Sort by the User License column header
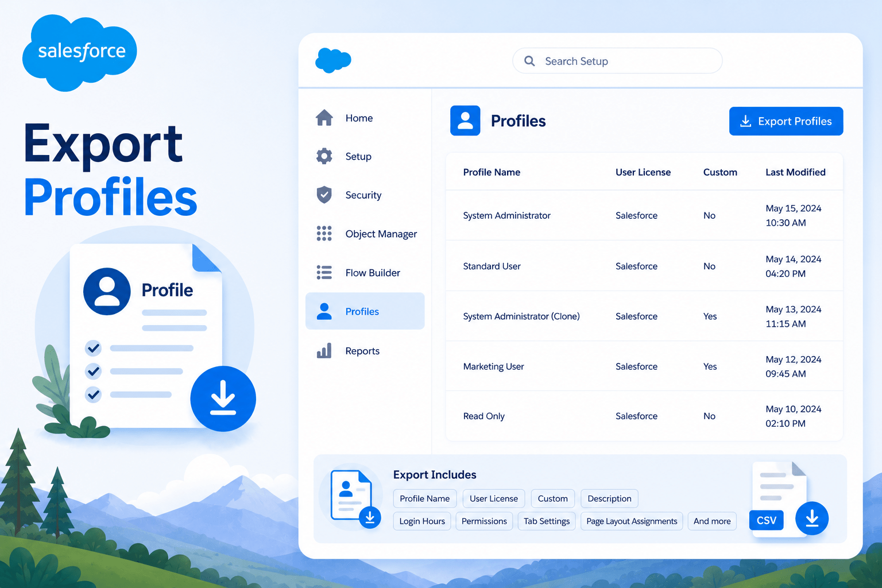Viewport: 882px width, 588px height. click(643, 172)
